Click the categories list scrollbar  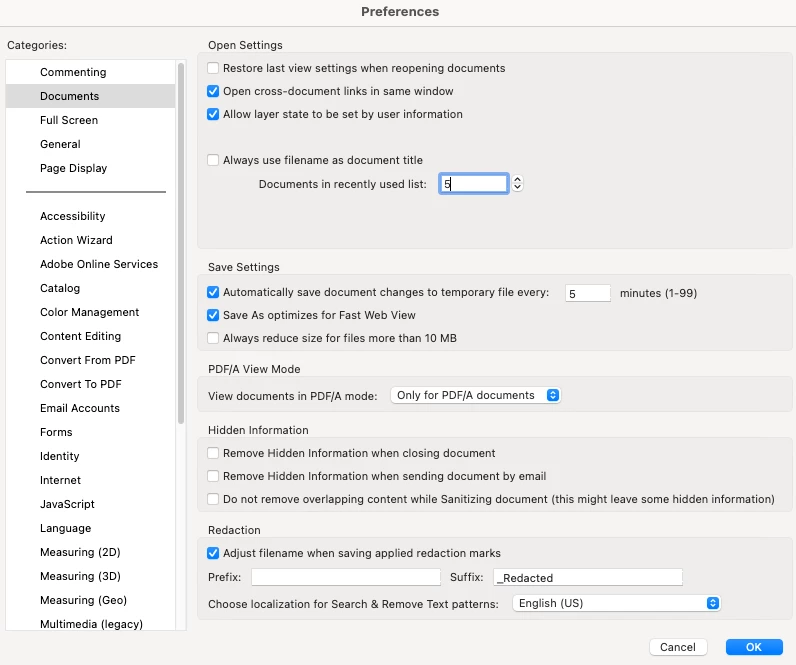click(x=181, y=240)
